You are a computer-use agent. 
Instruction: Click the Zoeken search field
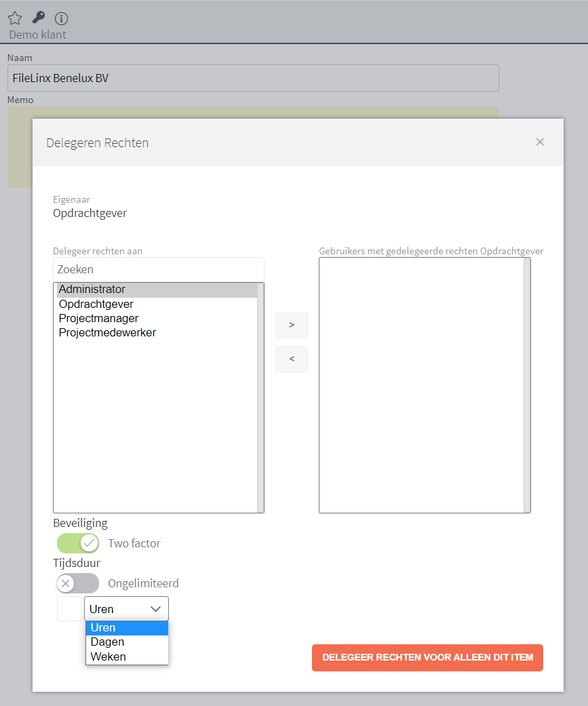(158, 269)
